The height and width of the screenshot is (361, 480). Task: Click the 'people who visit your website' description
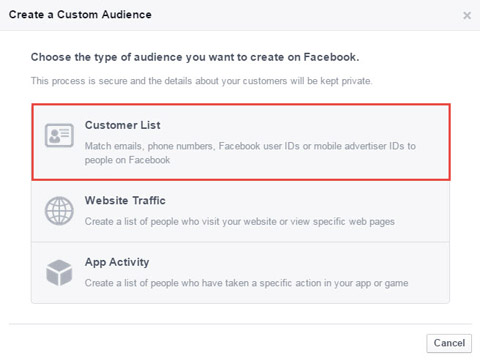tap(240, 221)
